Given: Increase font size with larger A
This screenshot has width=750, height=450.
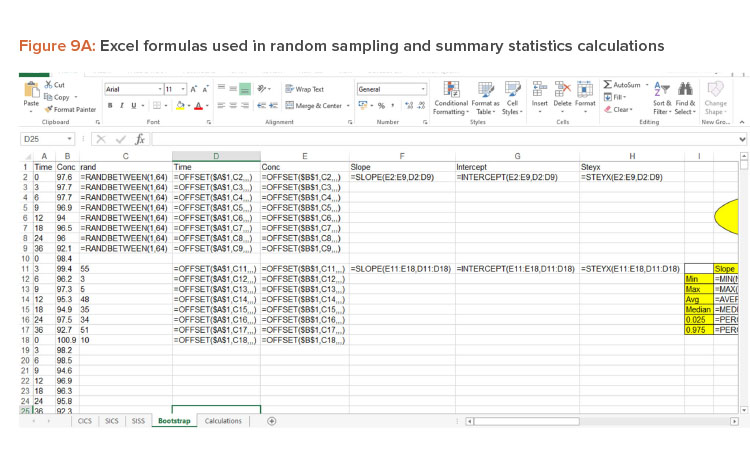Looking at the screenshot, I should point(194,89).
